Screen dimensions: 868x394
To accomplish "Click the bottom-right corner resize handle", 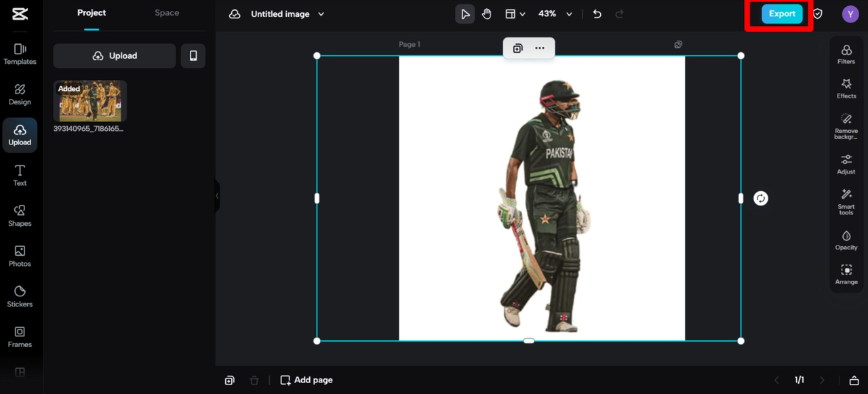I will (x=741, y=340).
